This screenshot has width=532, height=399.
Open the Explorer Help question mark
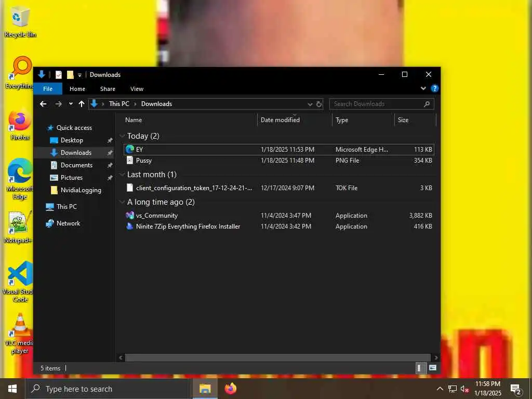click(435, 88)
